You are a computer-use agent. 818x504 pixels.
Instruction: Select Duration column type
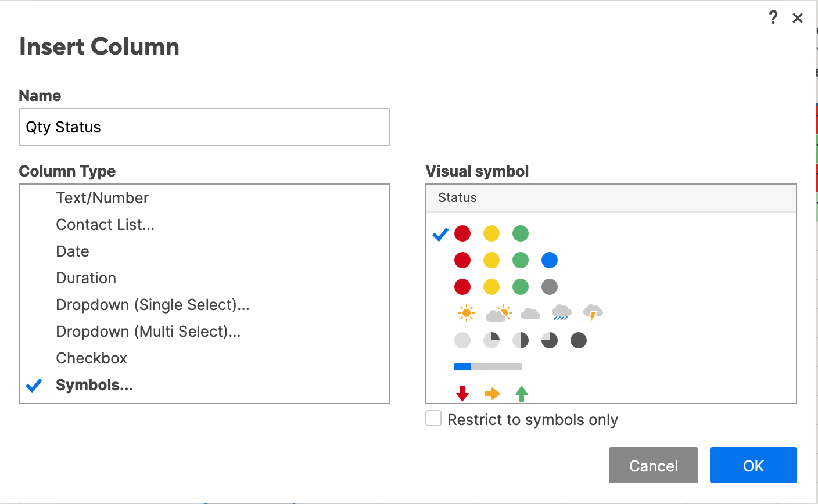coord(86,278)
